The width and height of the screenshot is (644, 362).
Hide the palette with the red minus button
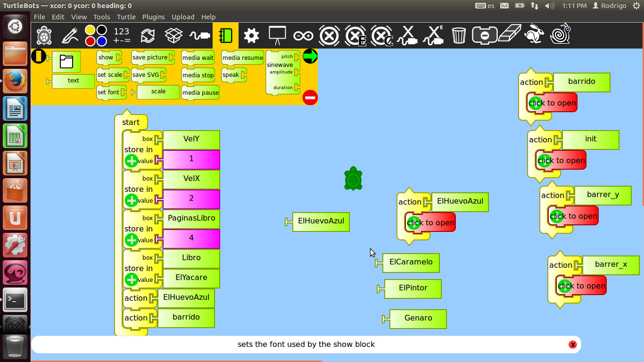pos(310,98)
